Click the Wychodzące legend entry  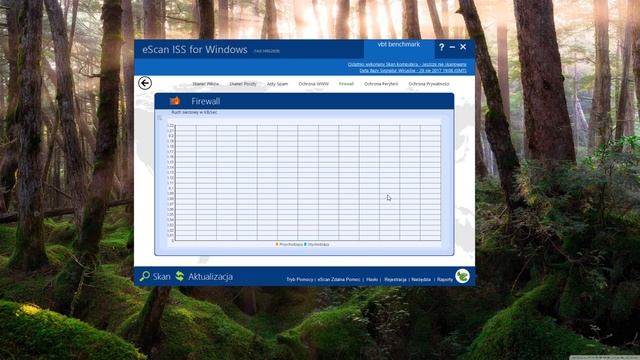[317, 244]
